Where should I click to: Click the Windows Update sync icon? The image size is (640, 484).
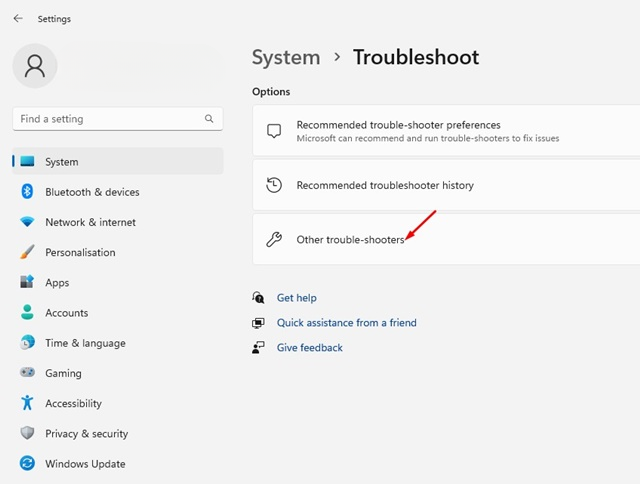pyautogui.click(x=27, y=463)
